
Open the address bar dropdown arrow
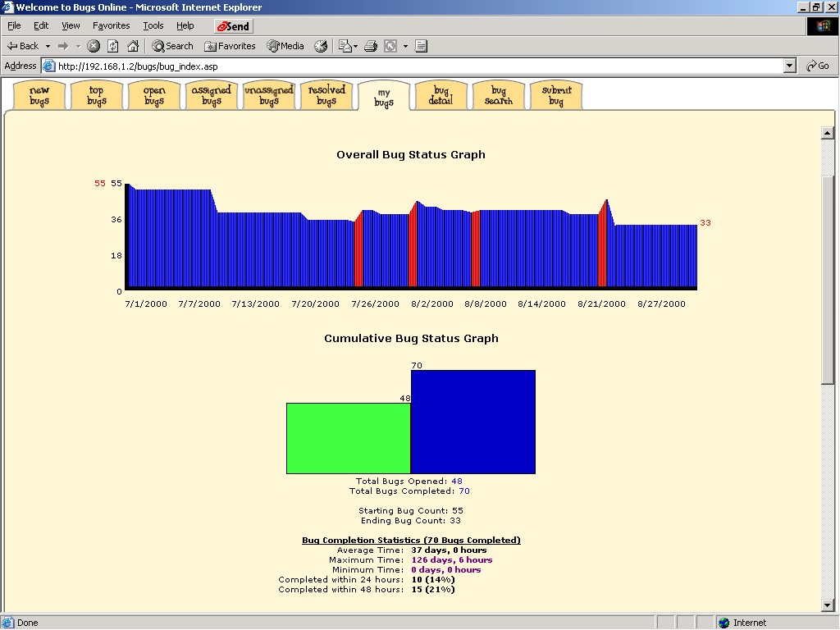click(x=790, y=66)
